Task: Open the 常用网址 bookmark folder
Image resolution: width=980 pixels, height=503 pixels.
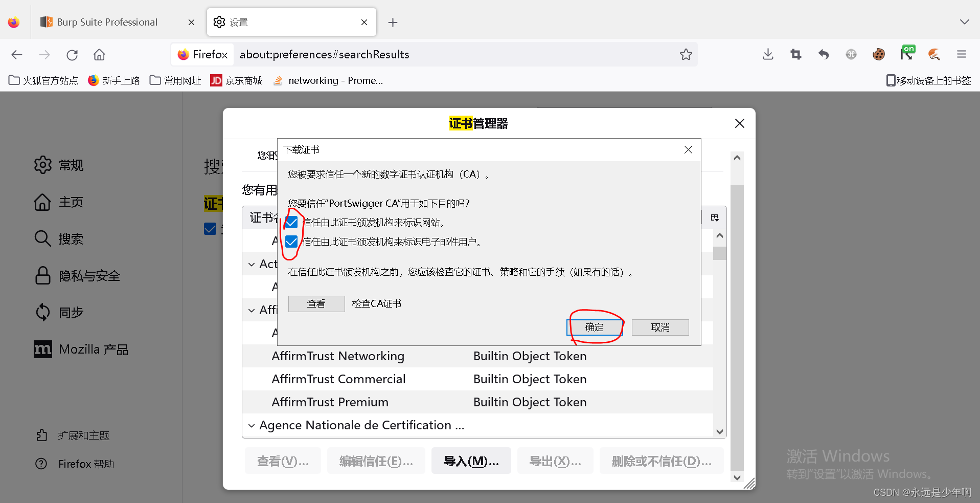Action: point(175,80)
